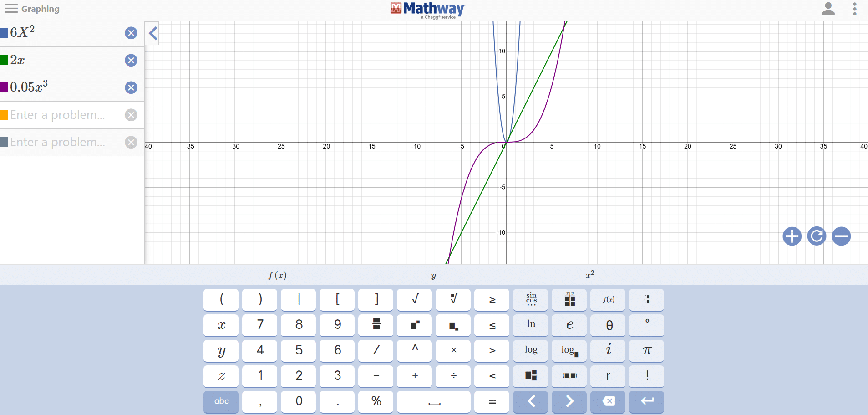Zoom in the graph with plus button
Image resolution: width=868 pixels, height=415 pixels.
[x=792, y=236]
